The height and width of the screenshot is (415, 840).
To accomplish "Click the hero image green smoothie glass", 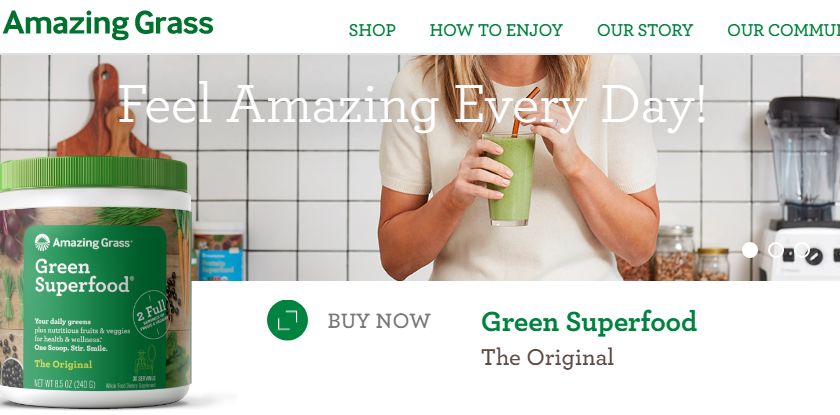I will pyautogui.click(x=509, y=179).
